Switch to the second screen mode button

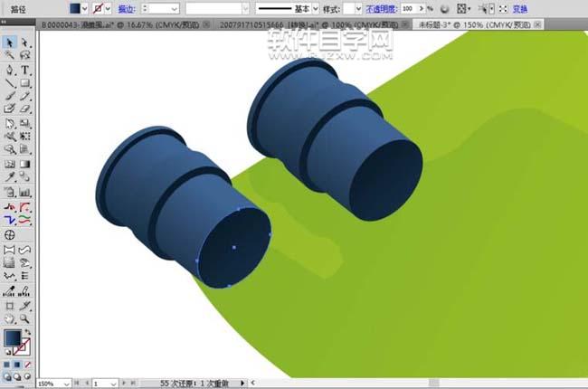pyautogui.click(x=17, y=376)
